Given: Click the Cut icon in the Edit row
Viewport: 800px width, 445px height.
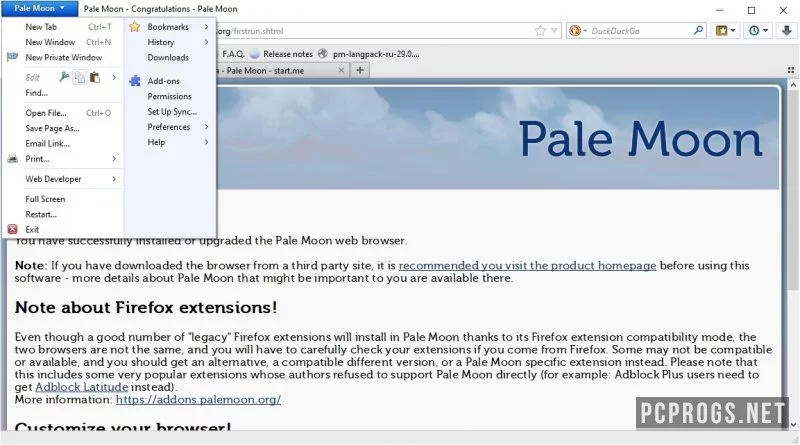Looking at the screenshot, I should pos(64,78).
